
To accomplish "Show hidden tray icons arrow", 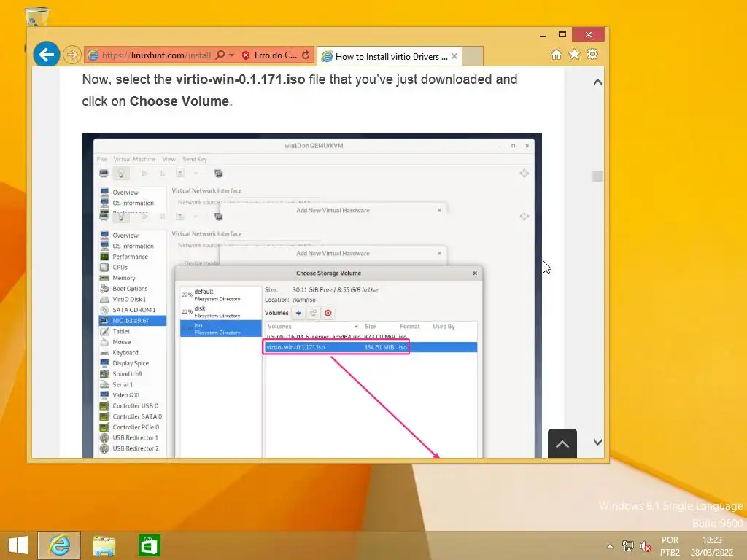I will [x=610, y=546].
